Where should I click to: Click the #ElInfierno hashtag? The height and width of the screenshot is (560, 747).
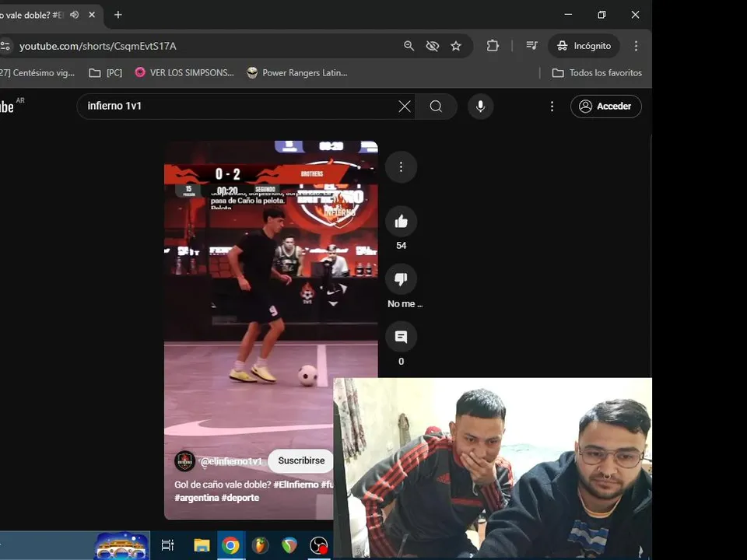tap(296, 485)
